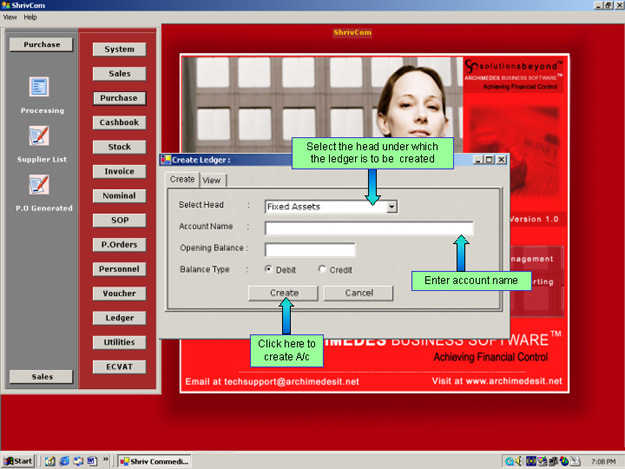
Task: Select the Credit balance type
Action: pos(322,270)
